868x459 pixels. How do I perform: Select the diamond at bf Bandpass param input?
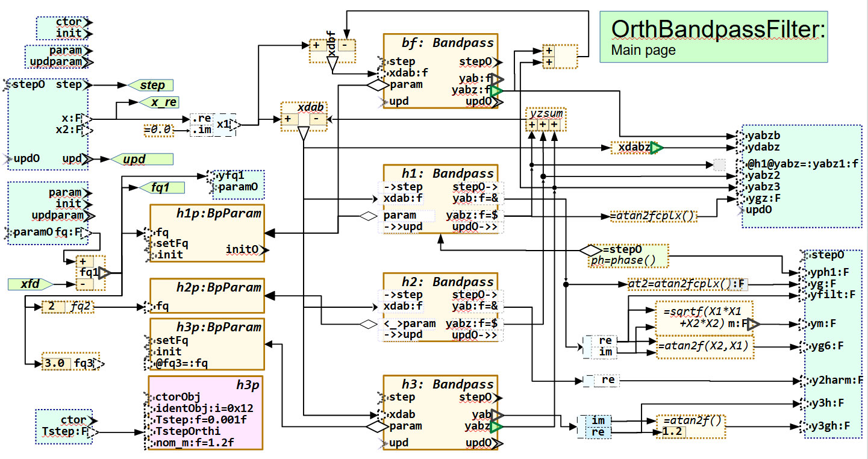[378, 86]
